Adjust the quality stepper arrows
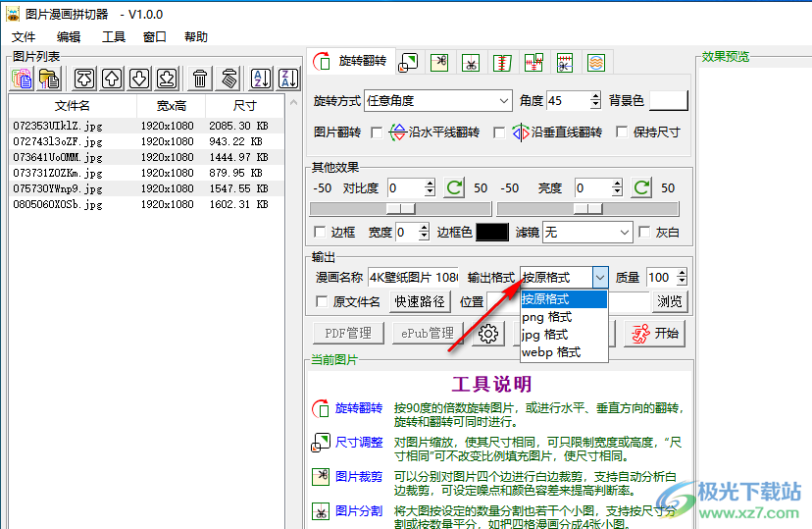The height and width of the screenshot is (529, 812). tap(682, 277)
